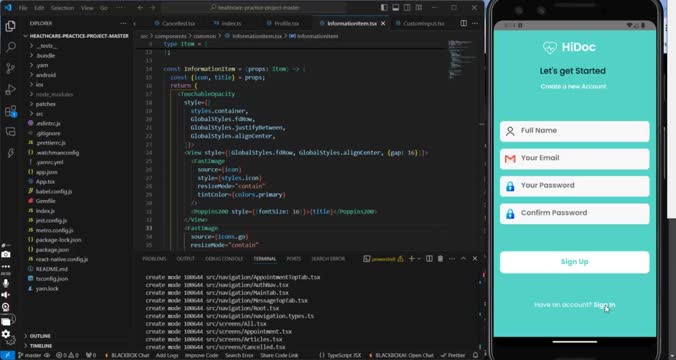Open terminal launch profile dropdown arrow
Image resolution: width=676 pixels, height=360 pixels.
[419, 259]
